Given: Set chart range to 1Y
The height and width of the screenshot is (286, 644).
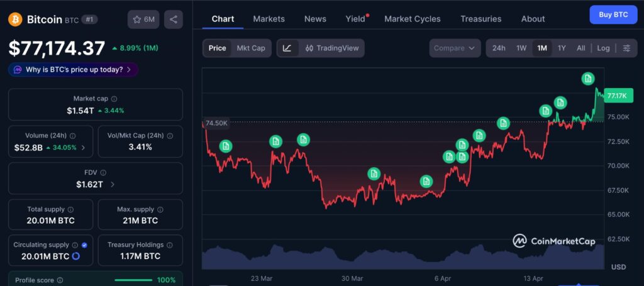Looking at the screenshot, I should coord(562,48).
